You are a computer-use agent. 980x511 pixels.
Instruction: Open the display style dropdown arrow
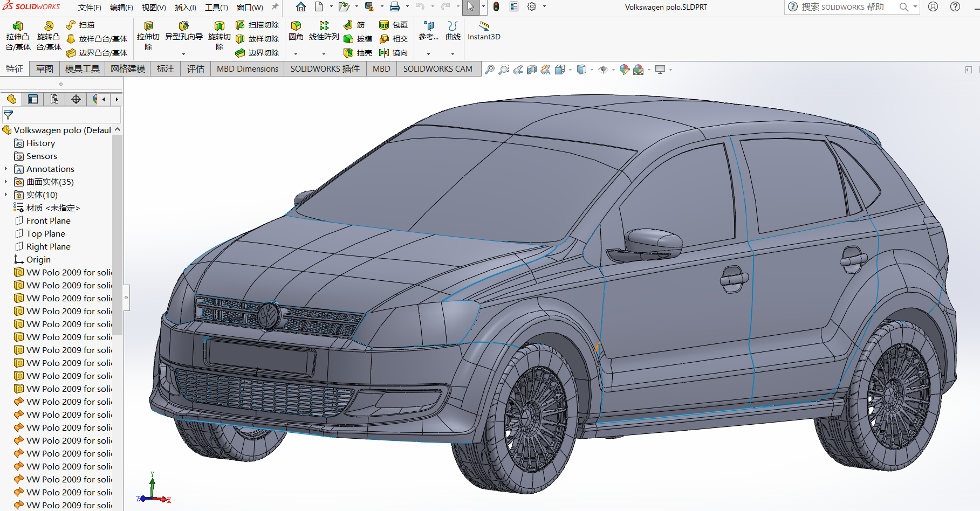pos(592,70)
